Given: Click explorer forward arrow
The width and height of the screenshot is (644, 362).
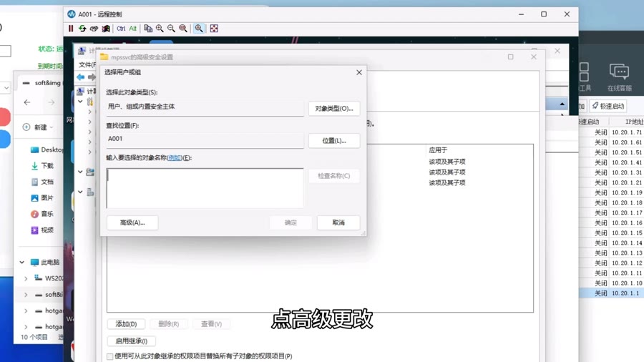Looking at the screenshot, I should click(52, 102).
